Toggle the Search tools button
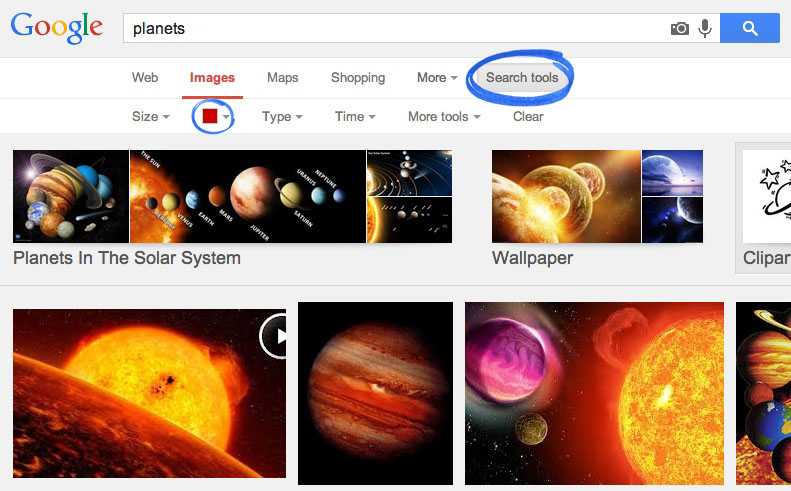Image resolution: width=791 pixels, height=491 pixels. point(522,78)
